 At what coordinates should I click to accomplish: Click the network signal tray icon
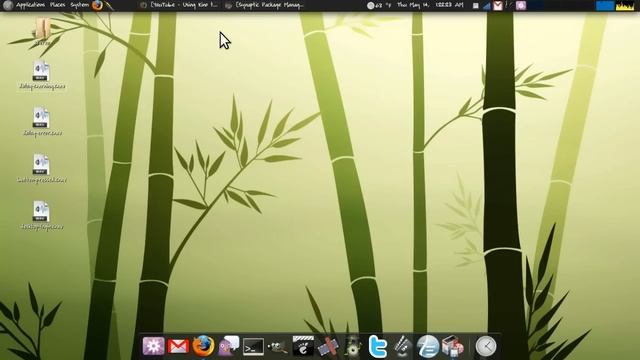487,6
